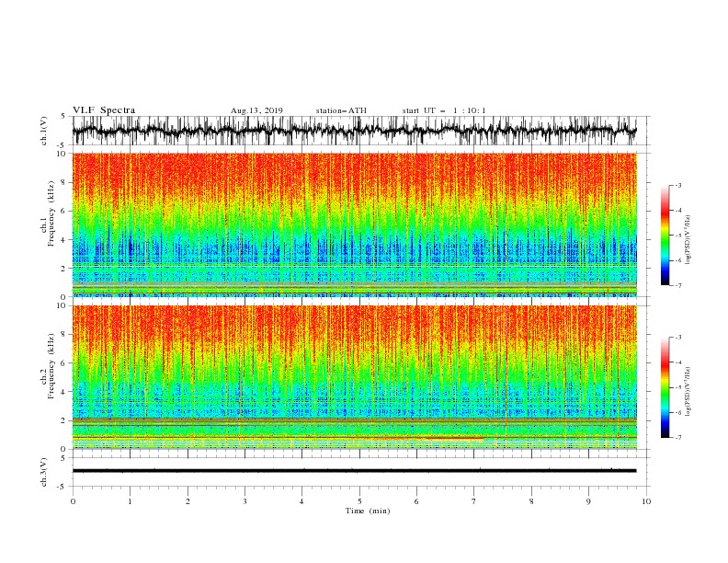Select the "Time (min)" axis label
Image resolution: width=728 pixels, height=563 pixels.
click(368, 511)
